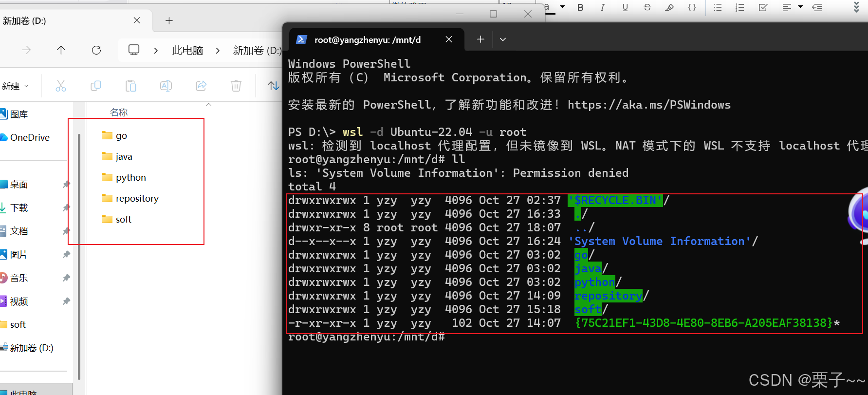Cut selected item with scissors icon
The image size is (868, 395).
tap(60, 86)
